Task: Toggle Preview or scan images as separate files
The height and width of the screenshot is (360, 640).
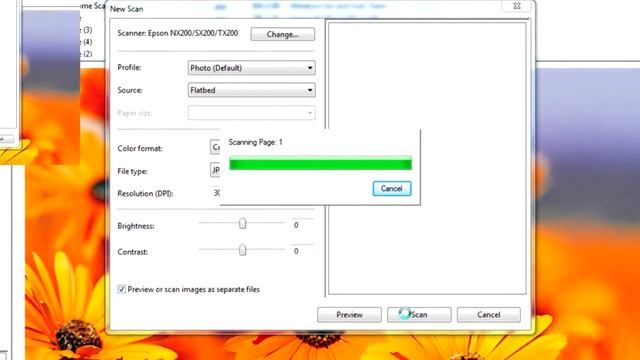Action: tap(121, 289)
